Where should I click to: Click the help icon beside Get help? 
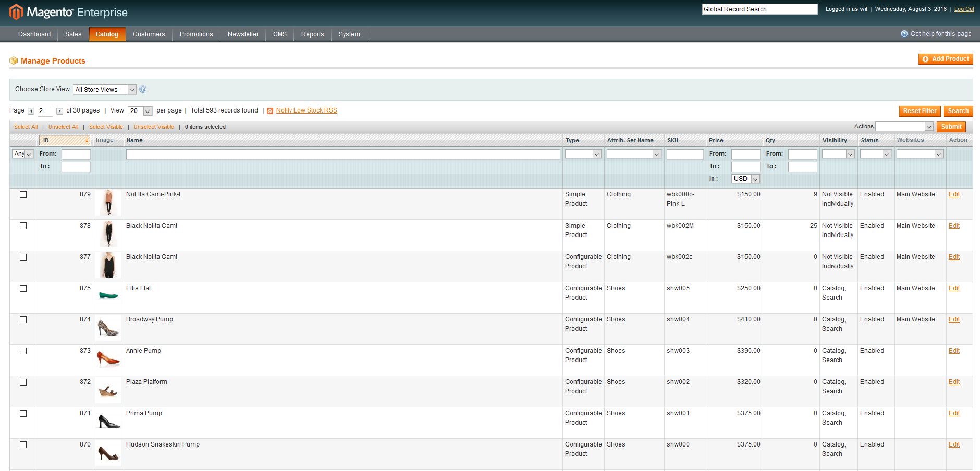(904, 34)
